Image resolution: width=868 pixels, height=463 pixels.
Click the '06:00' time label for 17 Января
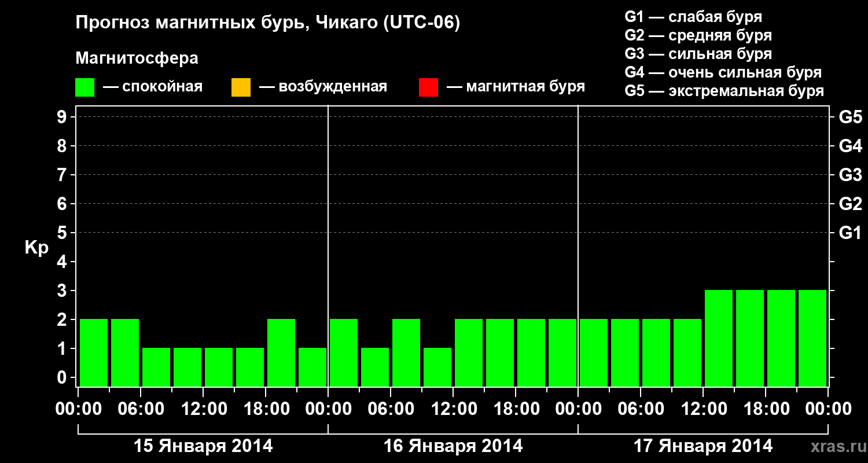641,409
